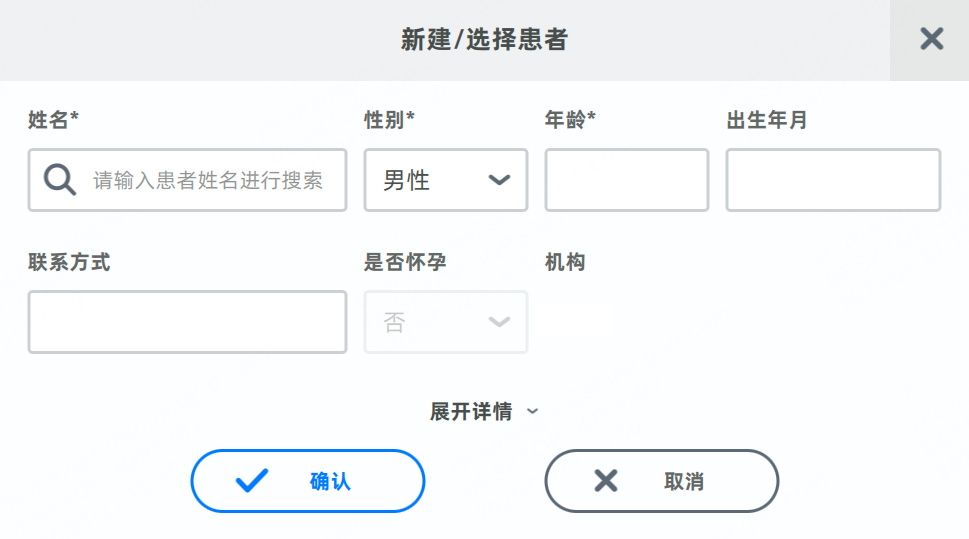
Task: Click the 姓名* field label
Action: click(x=53, y=120)
